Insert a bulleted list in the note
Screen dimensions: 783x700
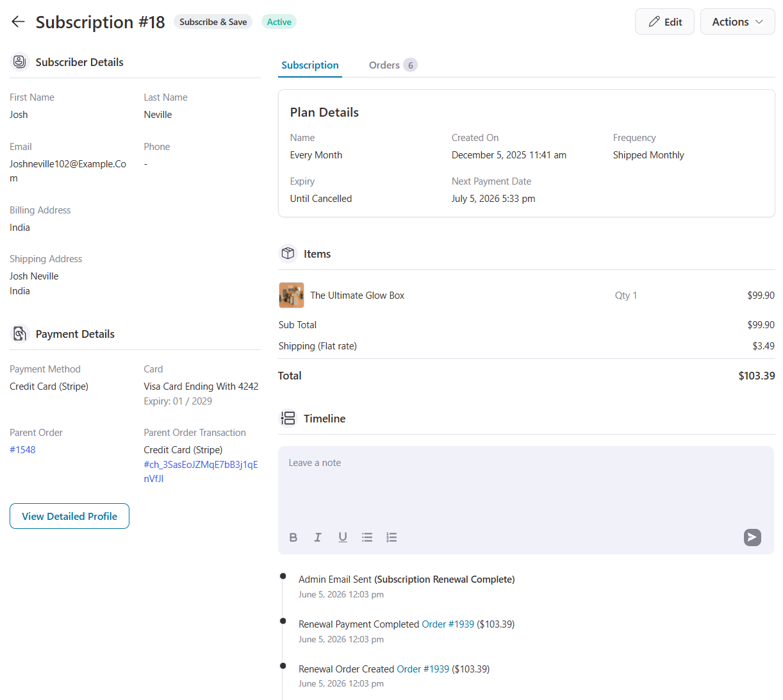click(367, 537)
